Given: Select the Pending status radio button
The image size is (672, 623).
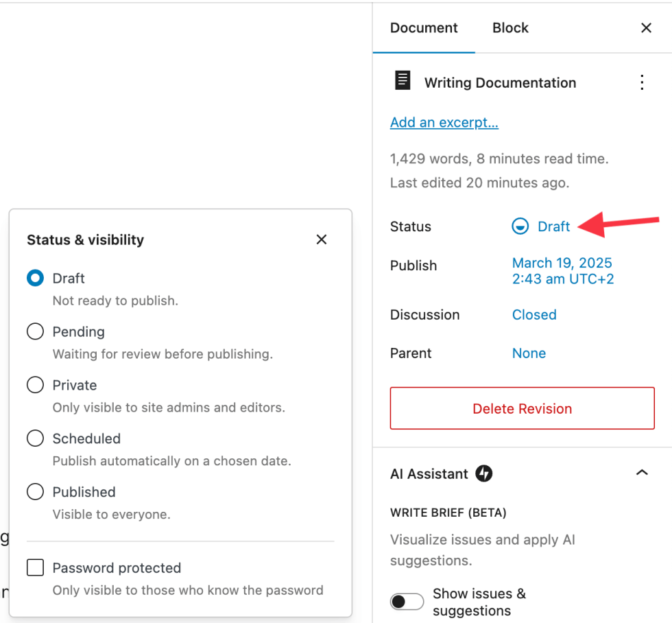Looking at the screenshot, I should 35,332.
